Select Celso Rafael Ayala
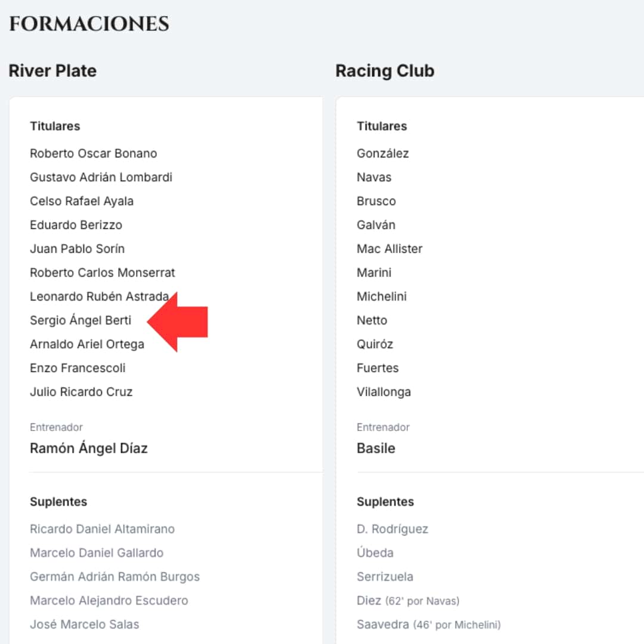Viewport: 644px width, 644px height. (82, 202)
